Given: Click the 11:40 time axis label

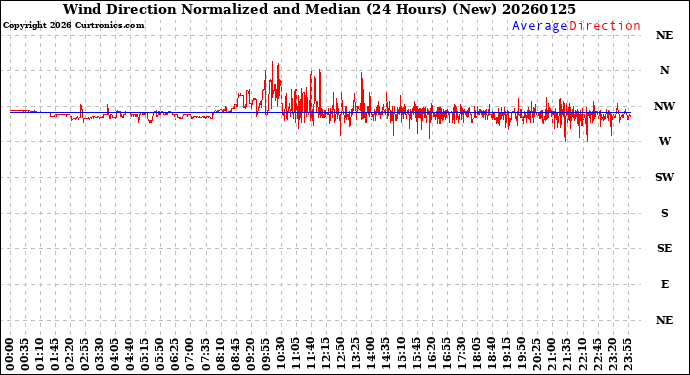Looking at the screenshot, I should [311, 355].
